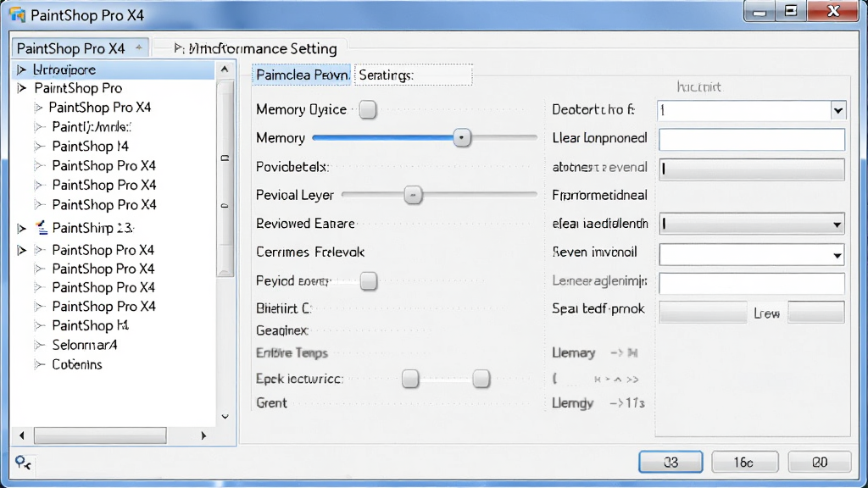Screen dimensions: 868x488
Task: Click the Fronormetidneal label
Action: (599, 196)
